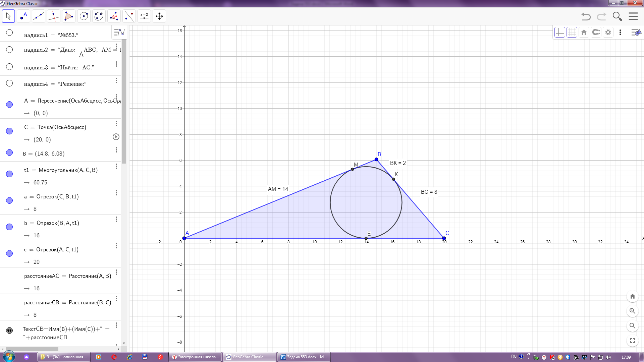Toggle visibility of надпись1 object

(x=9, y=33)
